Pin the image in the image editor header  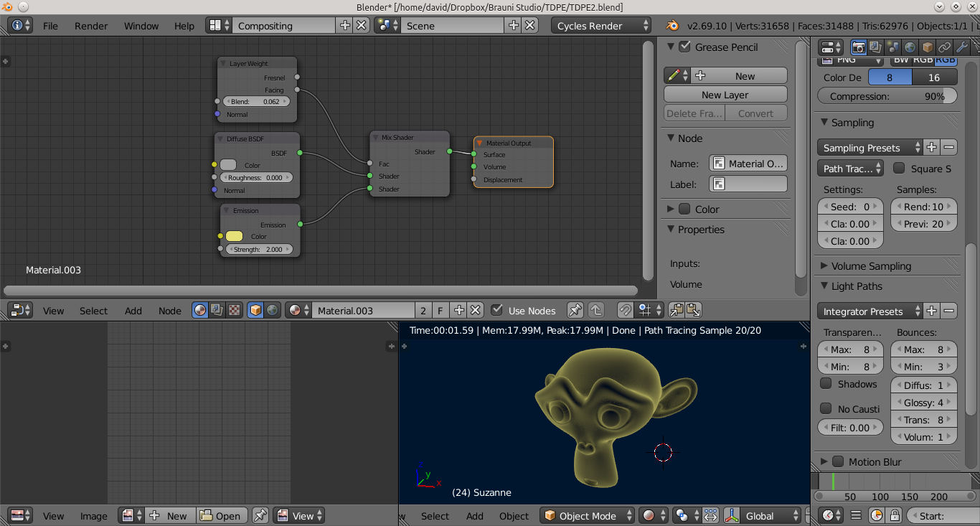click(260, 515)
